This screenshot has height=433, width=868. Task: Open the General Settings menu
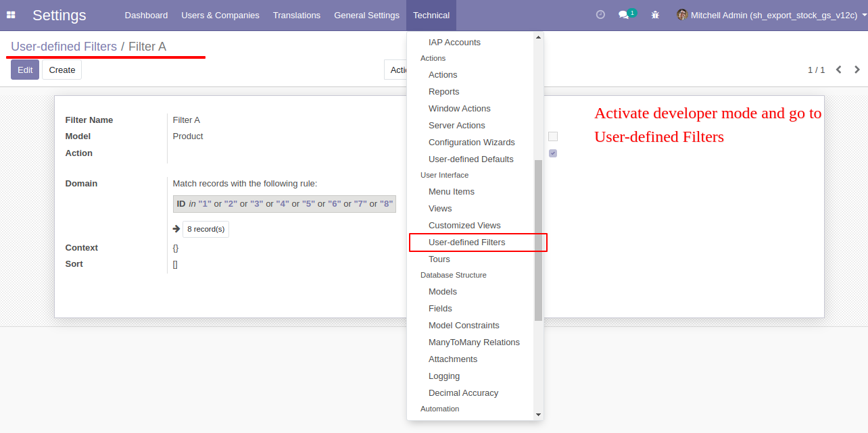366,15
